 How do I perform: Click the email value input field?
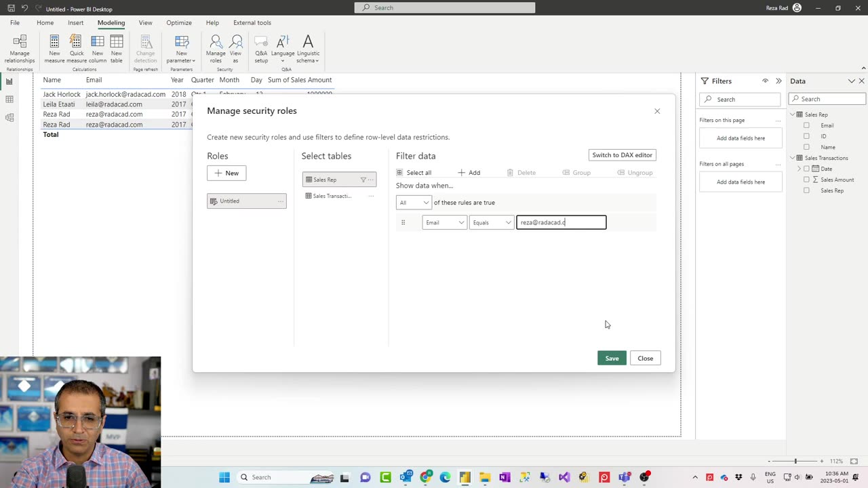(561, 222)
